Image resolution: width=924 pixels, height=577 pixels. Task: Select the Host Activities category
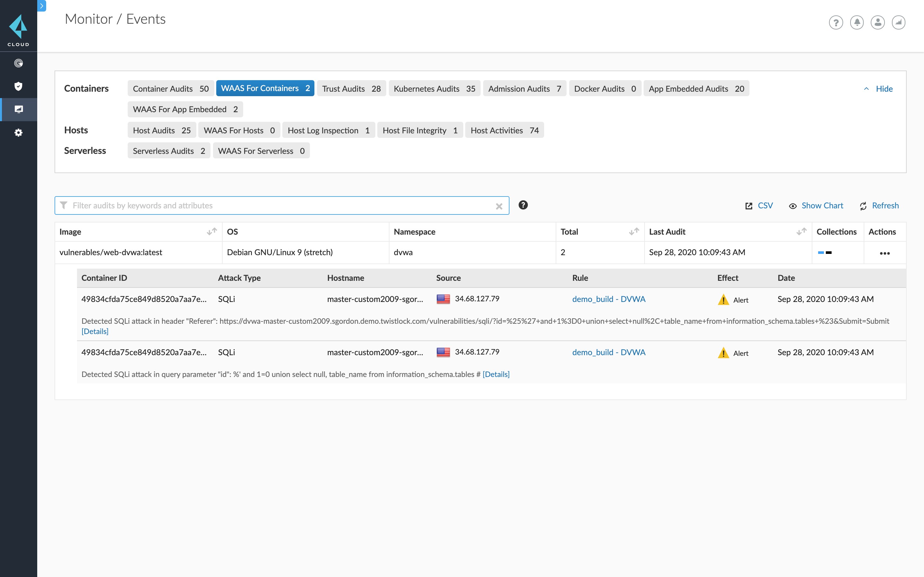tap(504, 130)
